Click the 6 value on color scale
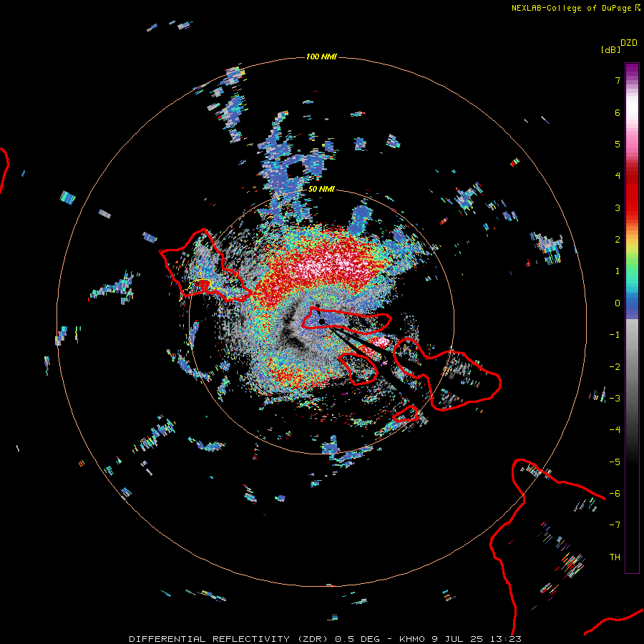Viewport: 644px width, 644px height. point(618,112)
